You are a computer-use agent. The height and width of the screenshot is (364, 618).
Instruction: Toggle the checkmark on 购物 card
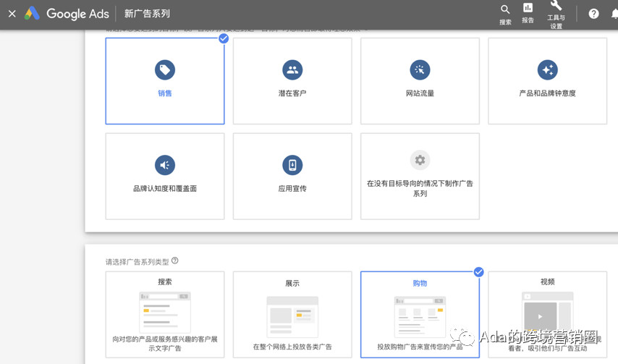pyautogui.click(x=478, y=272)
